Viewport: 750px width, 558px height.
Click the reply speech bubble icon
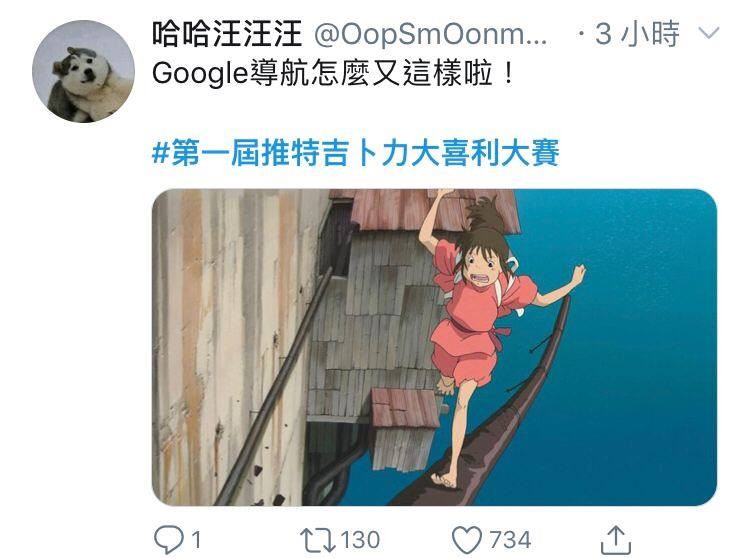pyautogui.click(x=168, y=540)
